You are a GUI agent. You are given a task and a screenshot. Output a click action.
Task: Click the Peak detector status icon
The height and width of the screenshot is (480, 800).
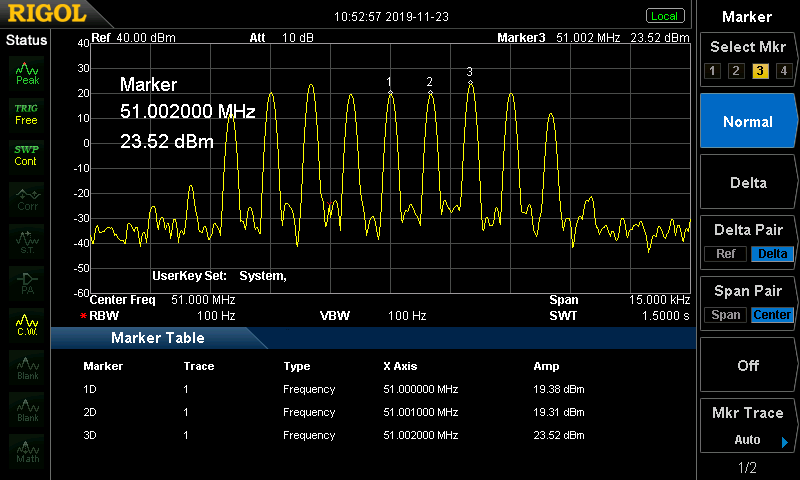[27, 72]
